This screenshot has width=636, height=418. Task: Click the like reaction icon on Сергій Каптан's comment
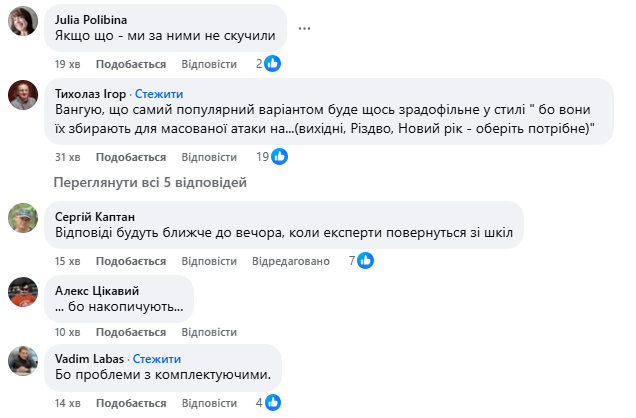(366, 261)
